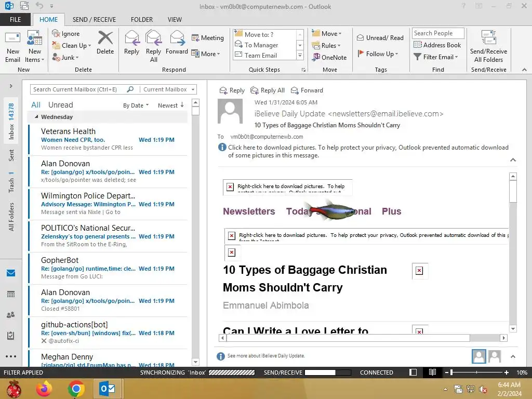Click the Newsletters link in the email
The height and width of the screenshot is (399, 532).
click(x=249, y=211)
